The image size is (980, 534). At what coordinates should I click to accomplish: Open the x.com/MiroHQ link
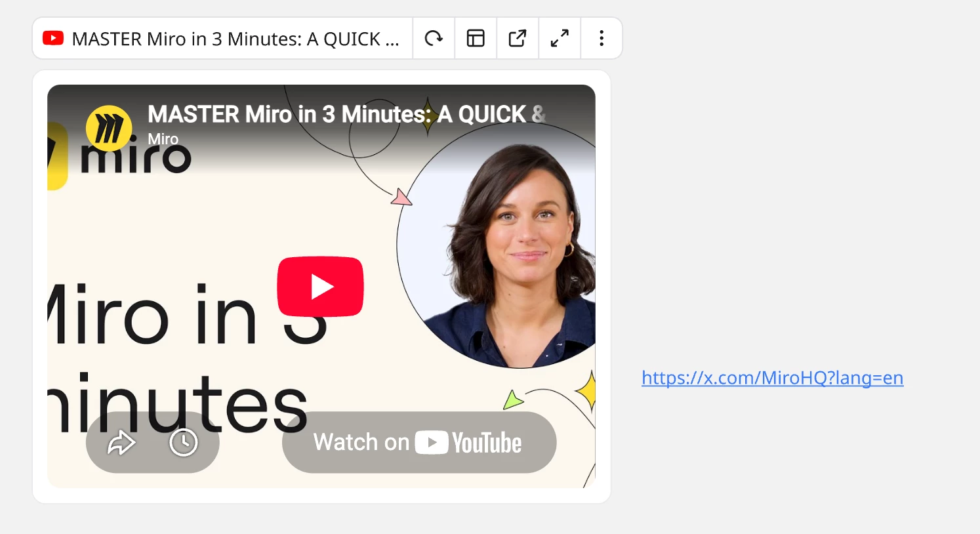point(773,378)
